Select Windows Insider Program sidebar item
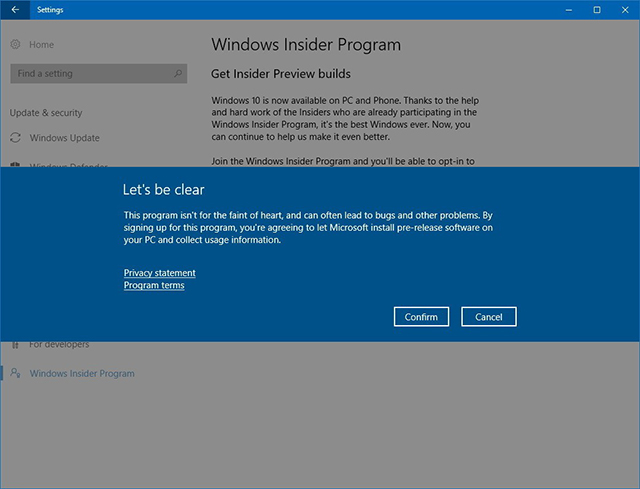 pos(81,374)
